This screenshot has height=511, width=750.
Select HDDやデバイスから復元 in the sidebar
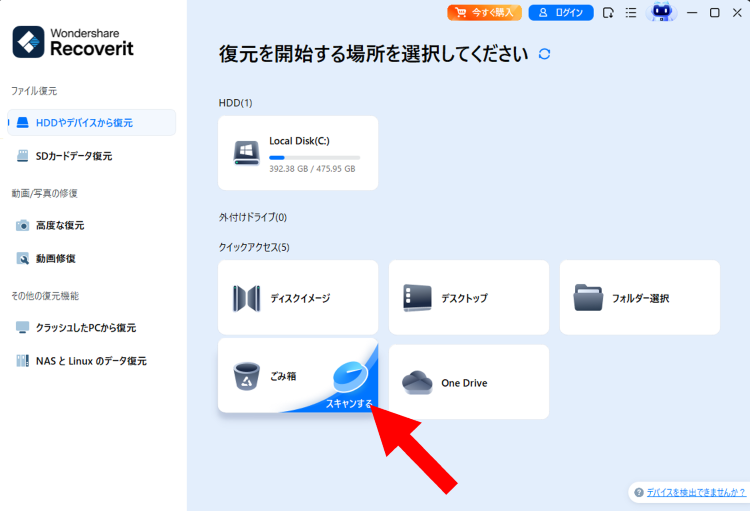(91, 122)
